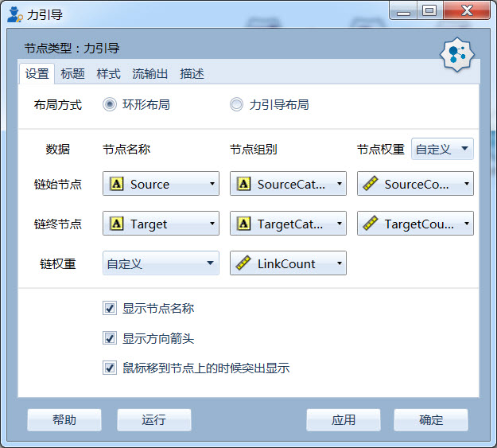Viewport: 497px width, 448px height.
Task: Click the 数据 label
Action: (58, 149)
